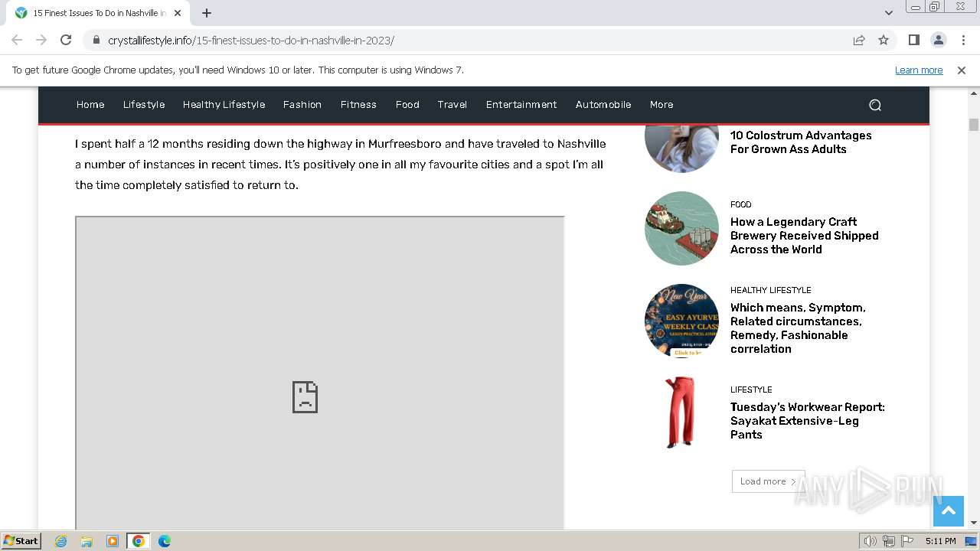Show the desktop button
The image size is (980, 551).
point(972,541)
